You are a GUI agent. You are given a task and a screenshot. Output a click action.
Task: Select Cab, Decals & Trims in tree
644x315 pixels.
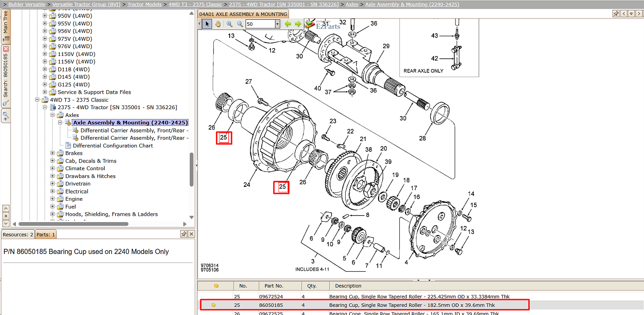click(91, 161)
